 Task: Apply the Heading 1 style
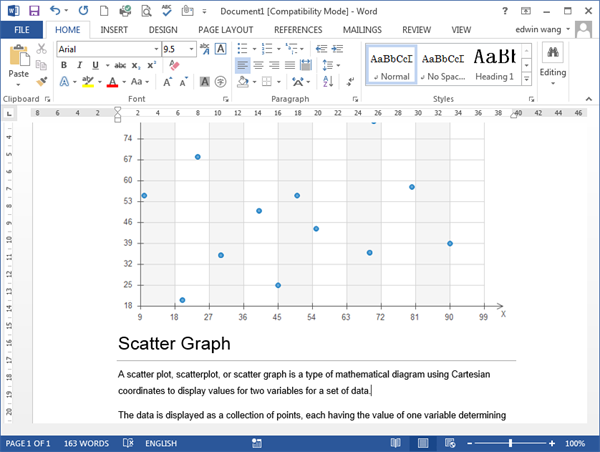pos(494,63)
